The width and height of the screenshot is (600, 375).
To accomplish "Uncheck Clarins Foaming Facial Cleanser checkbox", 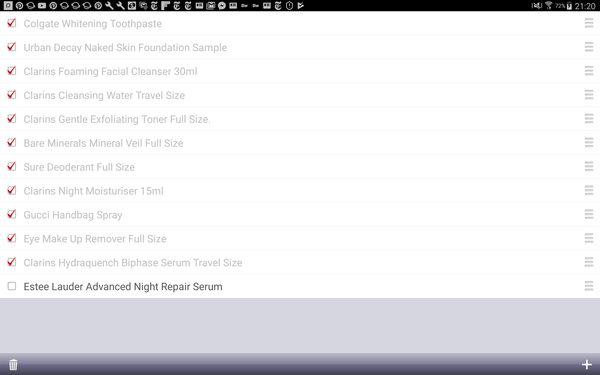I will coord(12,71).
